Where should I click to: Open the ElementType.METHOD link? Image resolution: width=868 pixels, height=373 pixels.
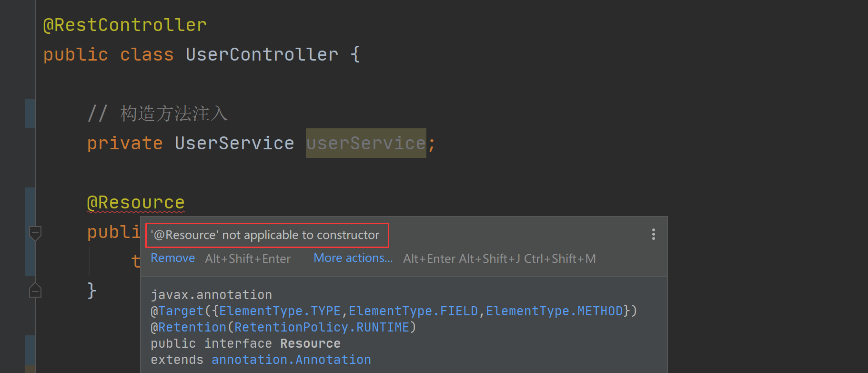(554, 311)
